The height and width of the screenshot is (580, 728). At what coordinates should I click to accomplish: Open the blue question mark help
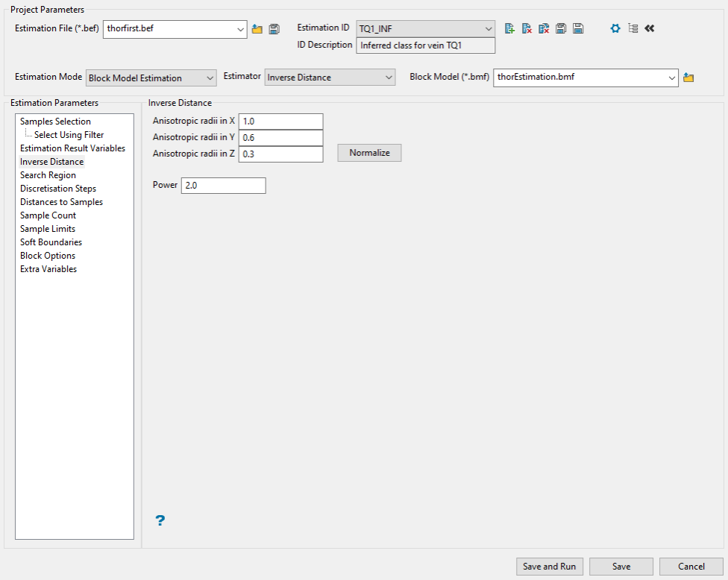160,520
